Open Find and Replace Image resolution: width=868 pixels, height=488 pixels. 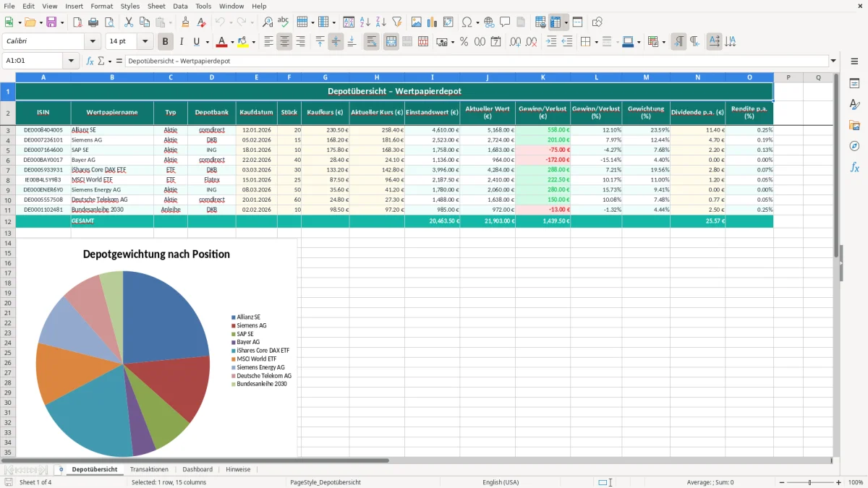pos(268,22)
